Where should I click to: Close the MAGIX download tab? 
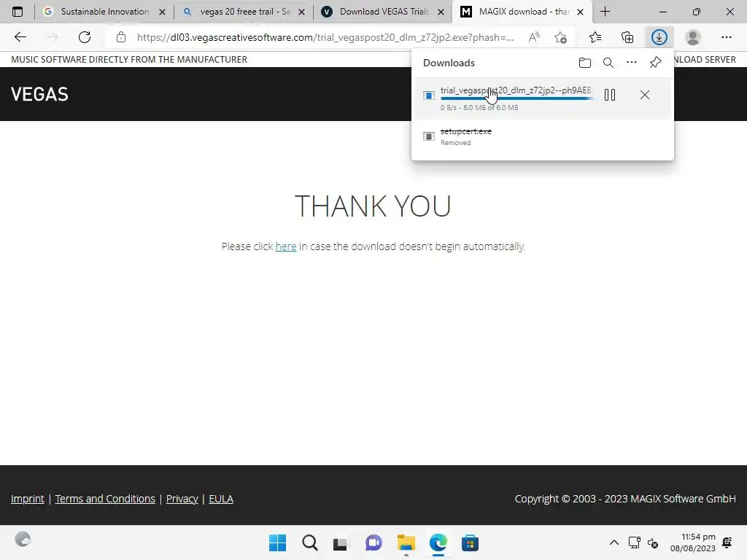click(x=580, y=12)
